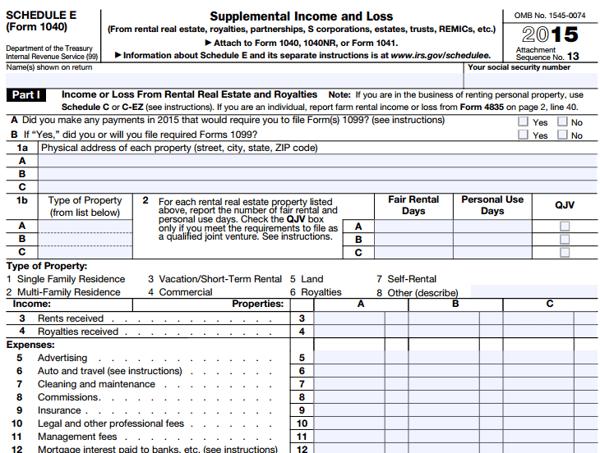The image size is (600, 453).
Task: Click the www.irs.gov/schedulee web address
Action: click(440, 55)
